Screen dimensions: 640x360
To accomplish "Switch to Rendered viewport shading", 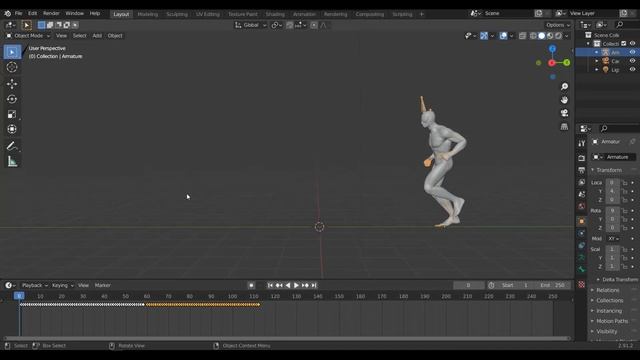I will 558,36.
